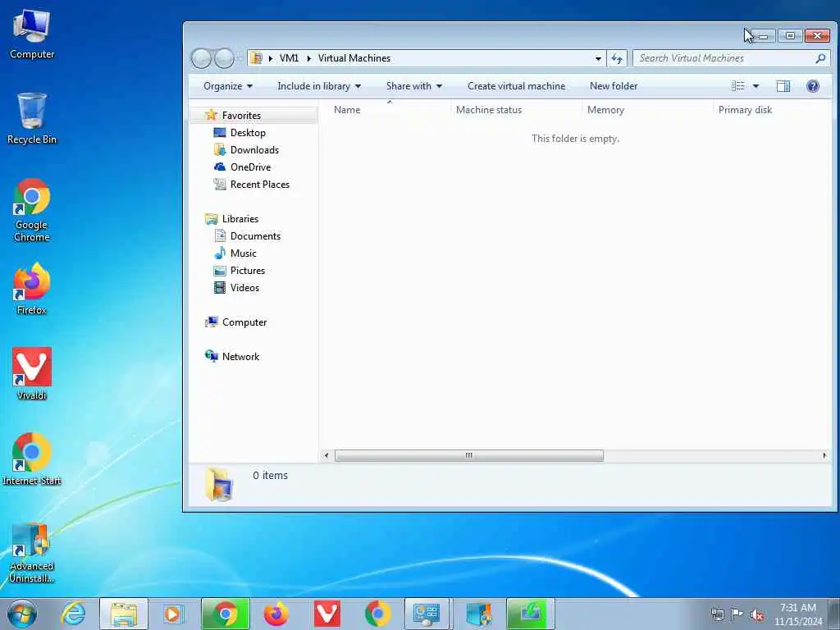Open recent pages dropdown next to forward
This screenshot has height=630, width=840.
(240, 58)
